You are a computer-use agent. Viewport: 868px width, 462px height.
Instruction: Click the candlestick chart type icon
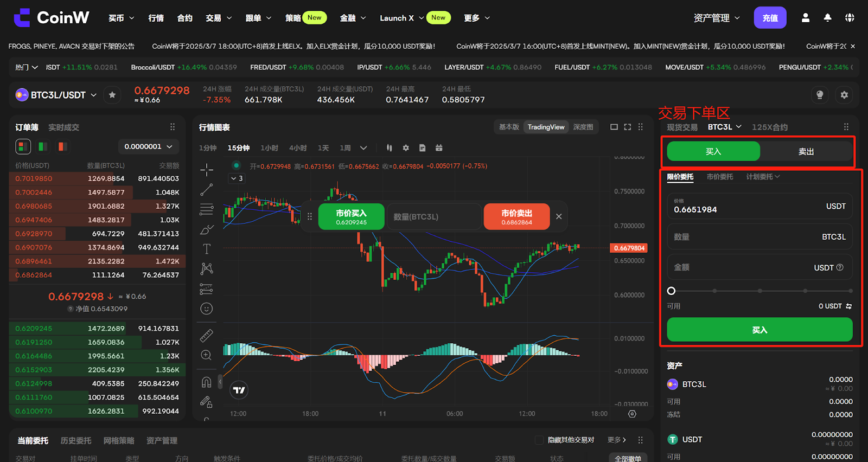pyautogui.click(x=389, y=148)
